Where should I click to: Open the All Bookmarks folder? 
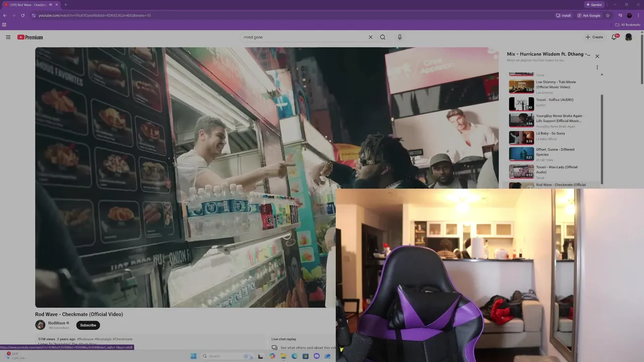pos(628,25)
